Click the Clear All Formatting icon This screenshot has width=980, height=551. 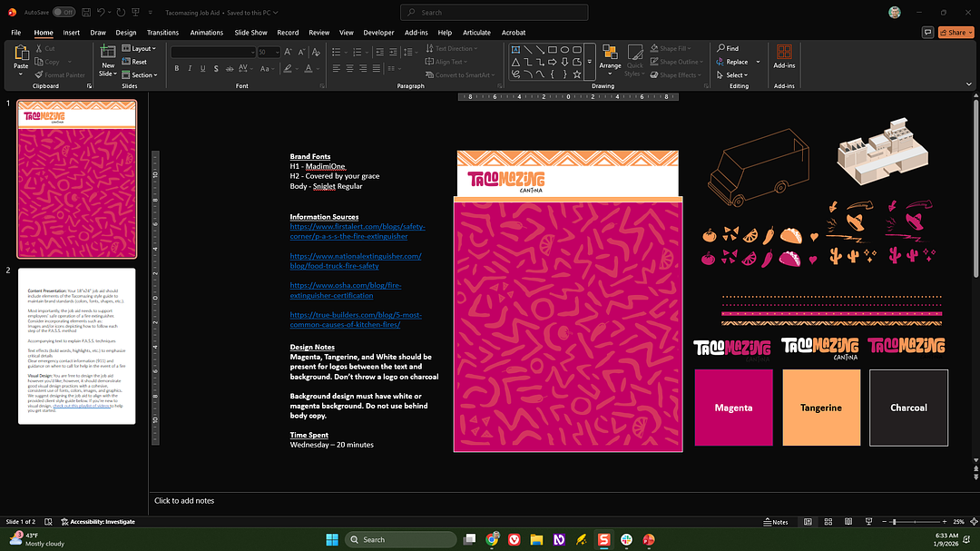point(315,52)
